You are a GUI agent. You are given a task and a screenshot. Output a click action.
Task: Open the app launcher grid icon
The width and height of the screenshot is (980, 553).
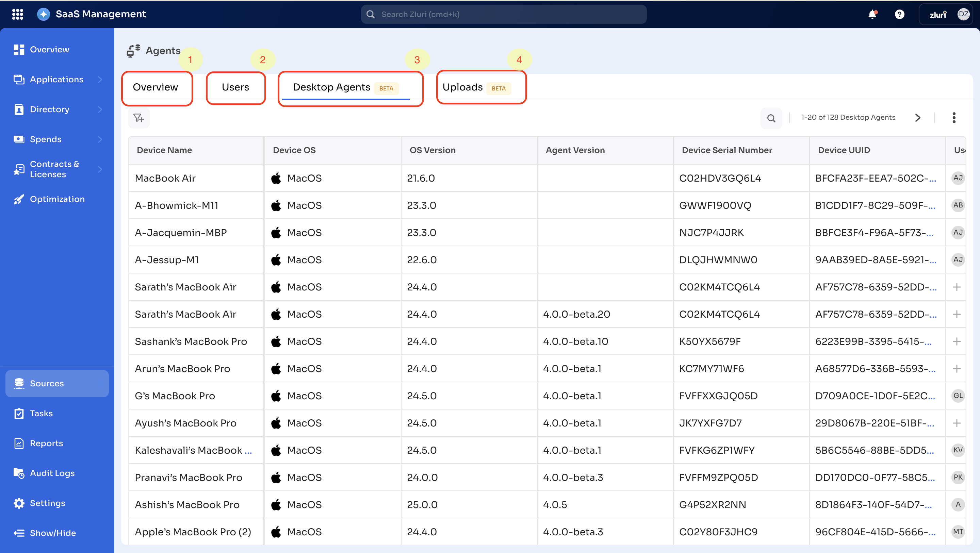17,14
